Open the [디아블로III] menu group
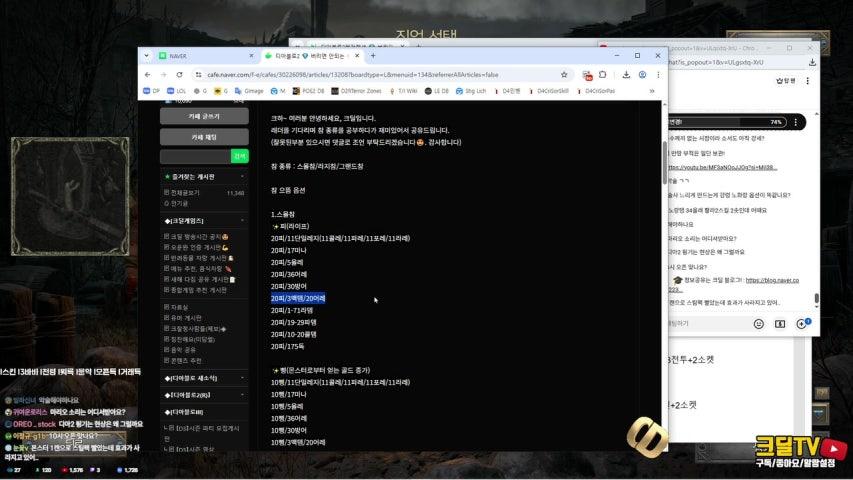The width and height of the screenshot is (853, 480). click(x=184, y=412)
